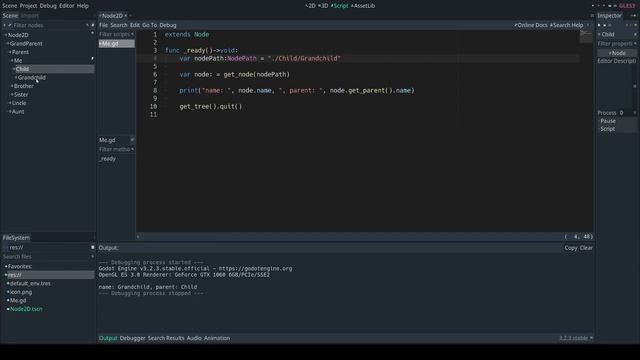Open script editor Go To menu
The image size is (640, 360).
pos(149,25)
